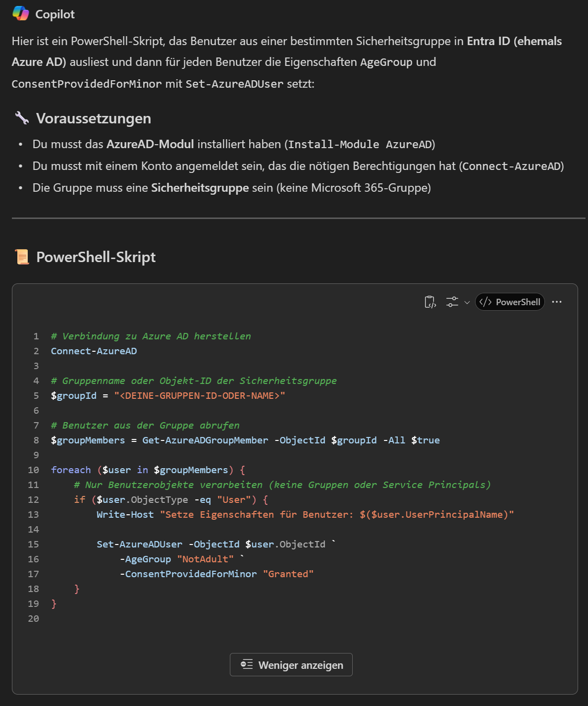Click the Copilot name label
Screen dimensions: 588x706
tap(55, 14)
